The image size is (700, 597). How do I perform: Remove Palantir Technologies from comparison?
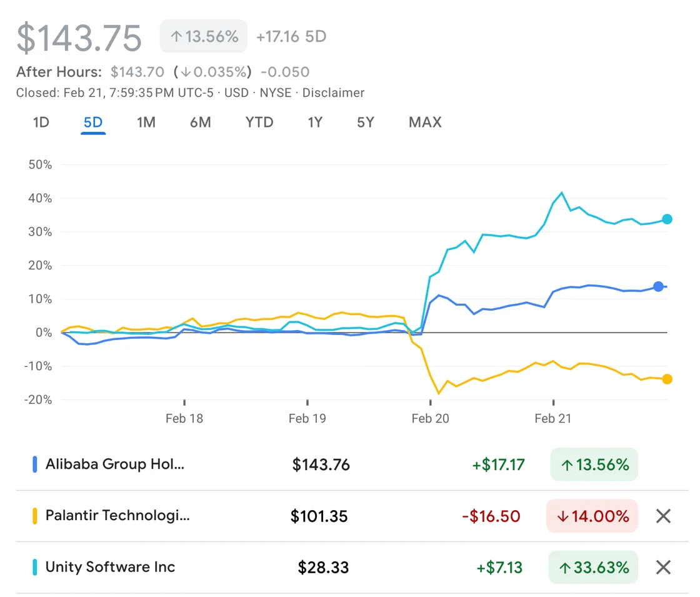click(663, 516)
